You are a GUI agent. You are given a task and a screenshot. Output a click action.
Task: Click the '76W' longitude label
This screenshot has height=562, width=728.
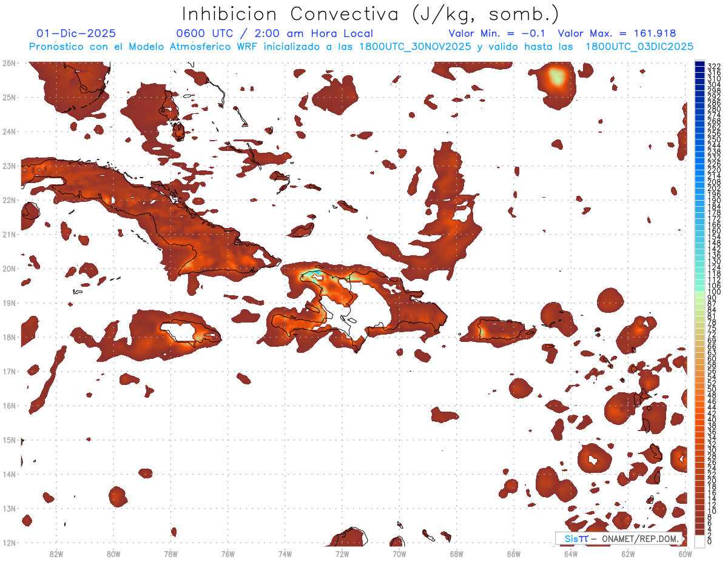click(227, 553)
